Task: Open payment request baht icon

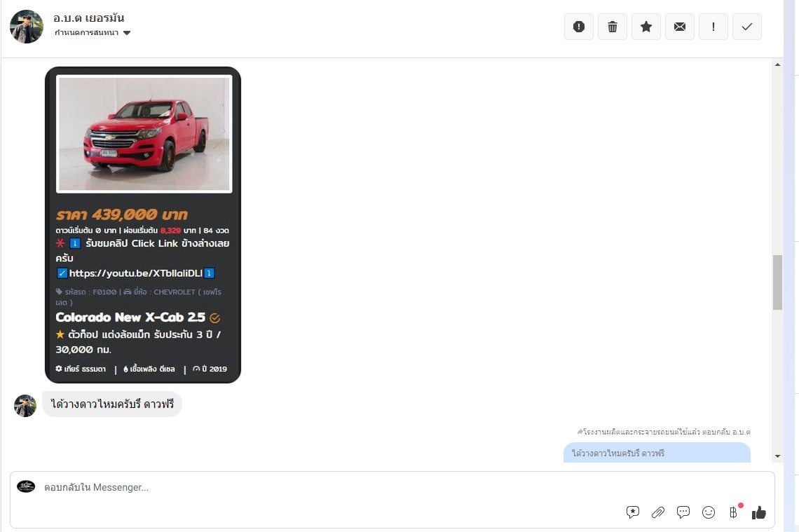Action: tap(733, 512)
